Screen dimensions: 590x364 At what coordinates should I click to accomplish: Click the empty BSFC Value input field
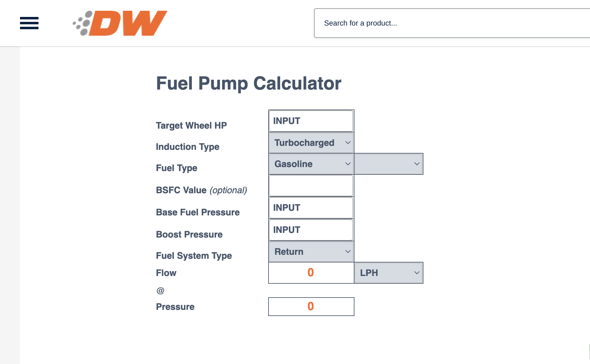311,186
